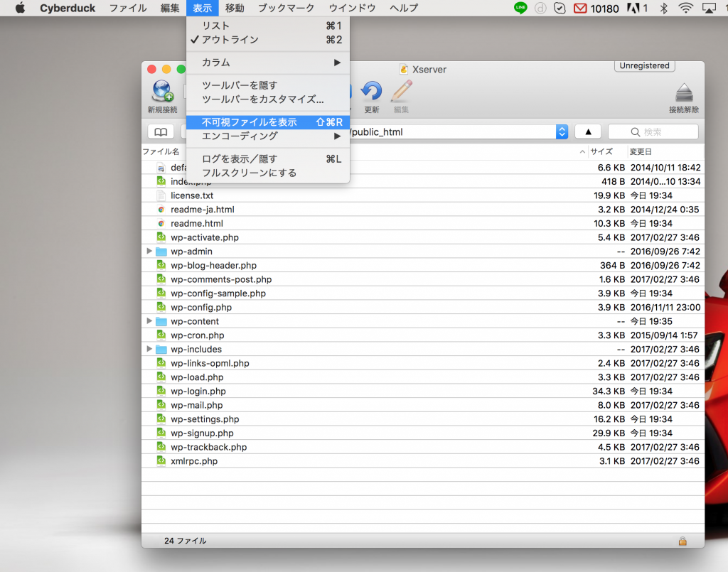Open the ブックマーク menu
This screenshot has height=572, width=728.
(x=286, y=9)
